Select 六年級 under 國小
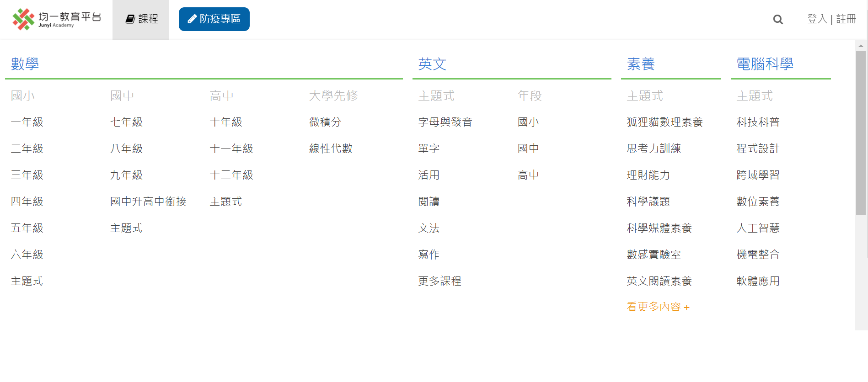 (x=27, y=255)
